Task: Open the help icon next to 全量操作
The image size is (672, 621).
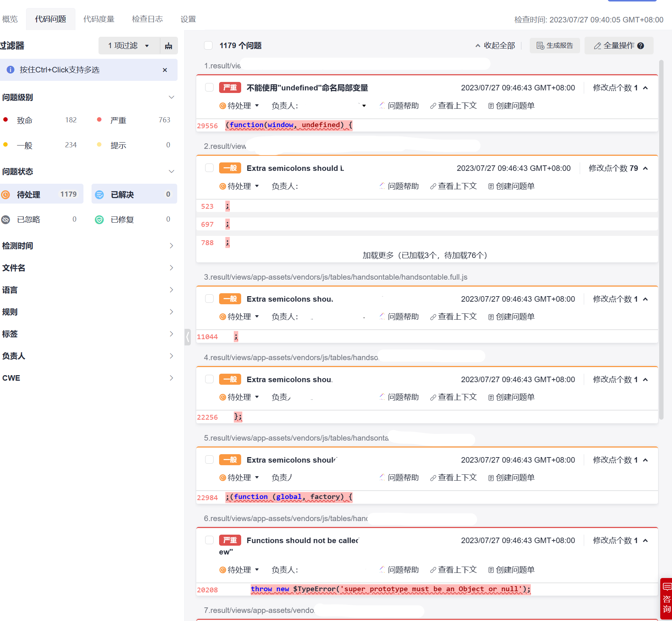Action: 641,46
